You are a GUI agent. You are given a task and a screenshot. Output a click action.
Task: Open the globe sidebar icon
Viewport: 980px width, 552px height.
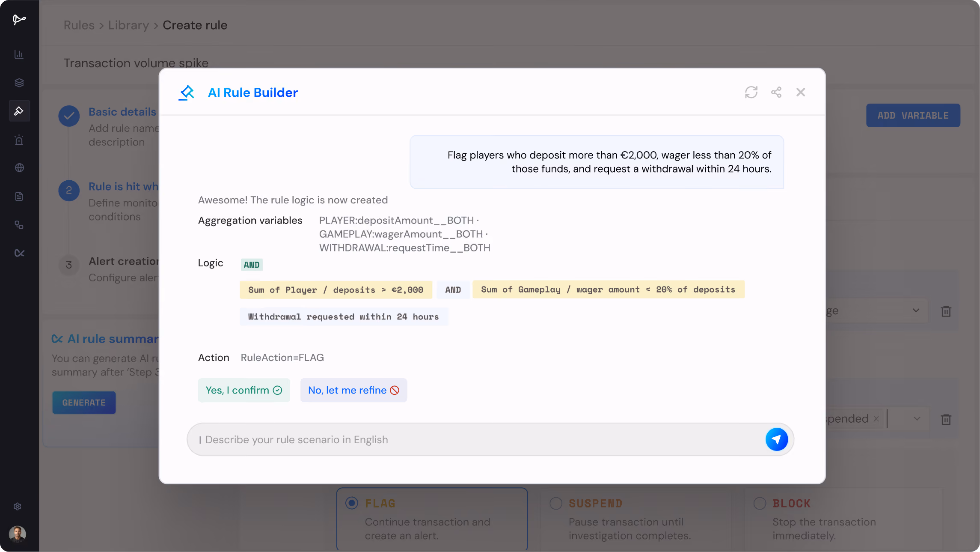click(19, 168)
